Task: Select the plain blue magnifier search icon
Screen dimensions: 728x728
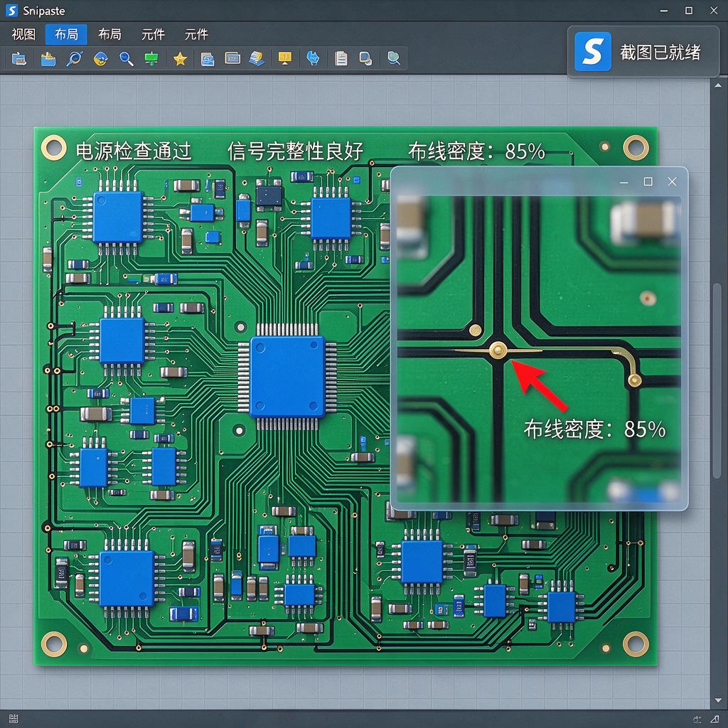Action: pyautogui.click(x=127, y=58)
